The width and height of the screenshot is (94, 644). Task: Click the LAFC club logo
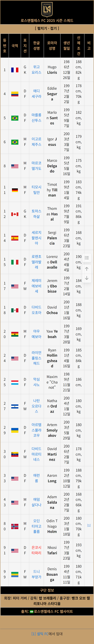(x=47, y=9)
